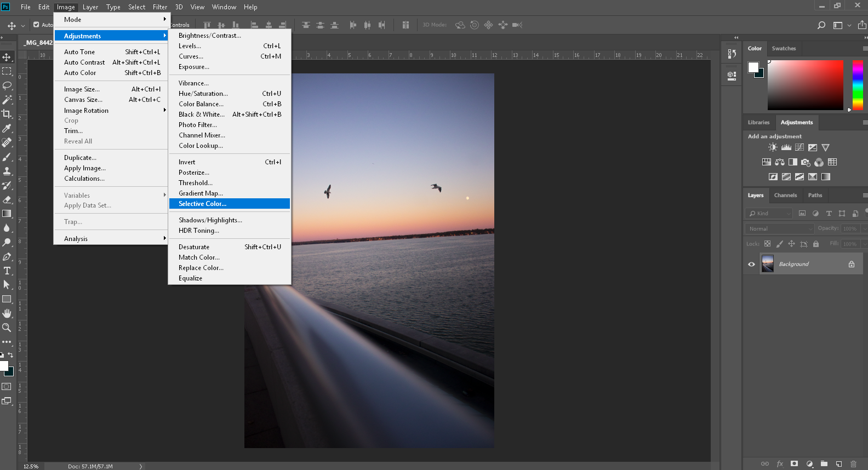Create a new layer icon

point(839,464)
